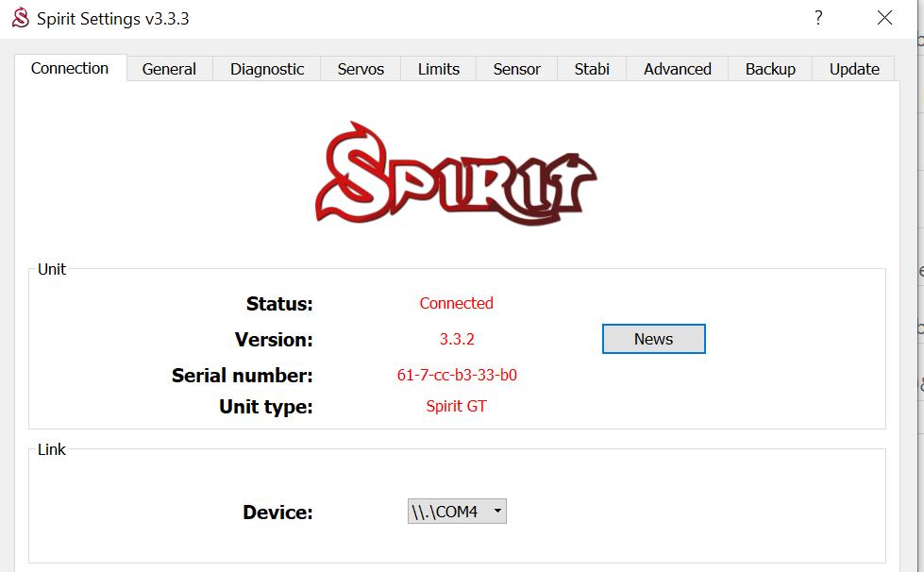Expand the Device COM port dropdown

click(x=457, y=512)
